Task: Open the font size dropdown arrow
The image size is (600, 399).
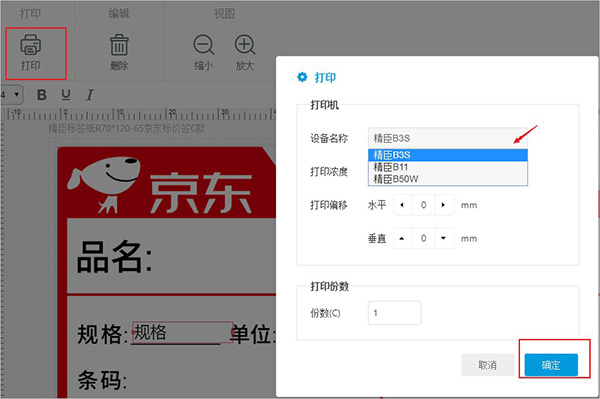Action: point(16,94)
